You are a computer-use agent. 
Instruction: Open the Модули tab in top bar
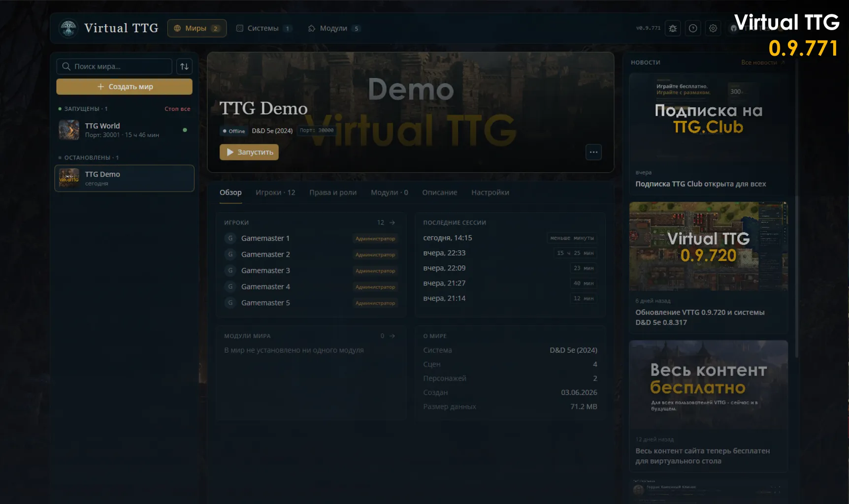click(334, 28)
